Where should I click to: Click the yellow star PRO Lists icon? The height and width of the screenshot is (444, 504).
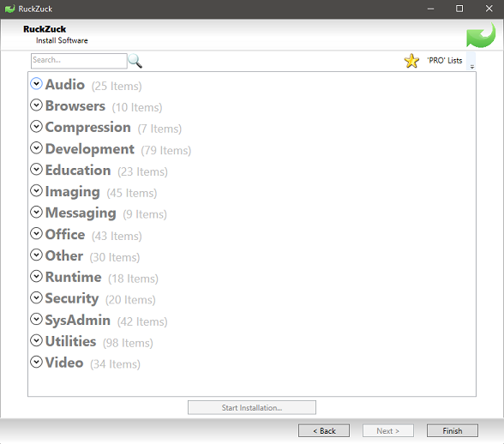point(411,61)
